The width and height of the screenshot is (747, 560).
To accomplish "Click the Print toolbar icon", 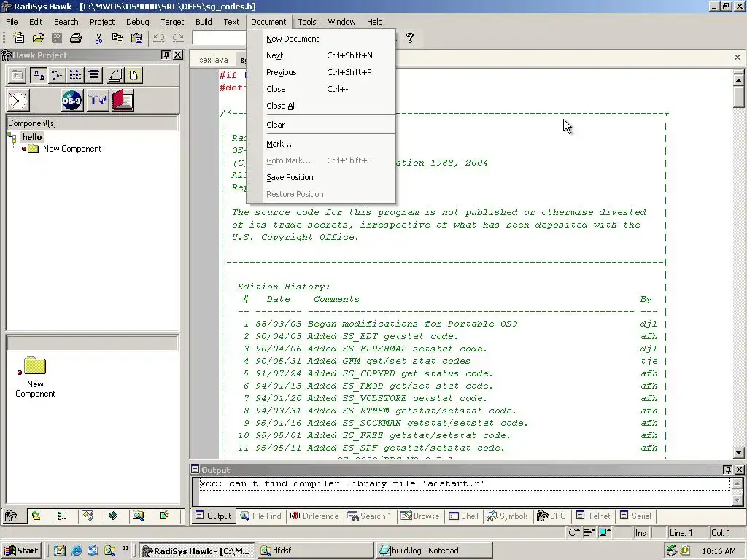I will (76, 38).
